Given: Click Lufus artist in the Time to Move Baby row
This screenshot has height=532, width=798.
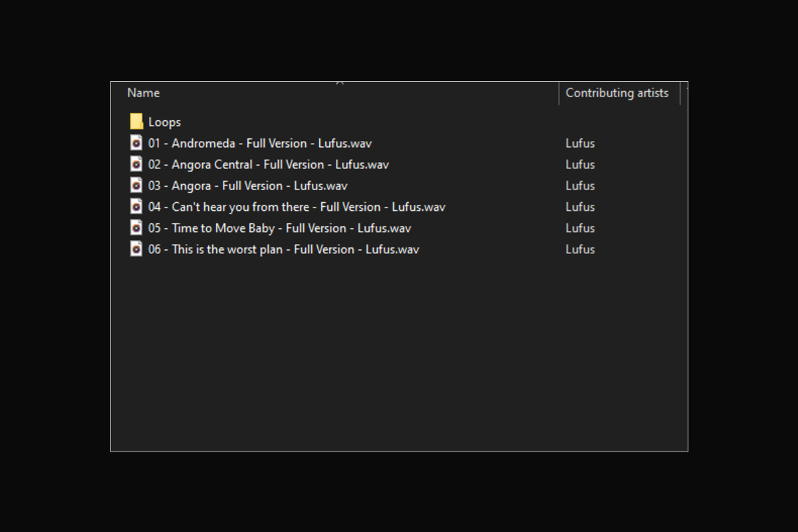Looking at the screenshot, I should [580, 228].
